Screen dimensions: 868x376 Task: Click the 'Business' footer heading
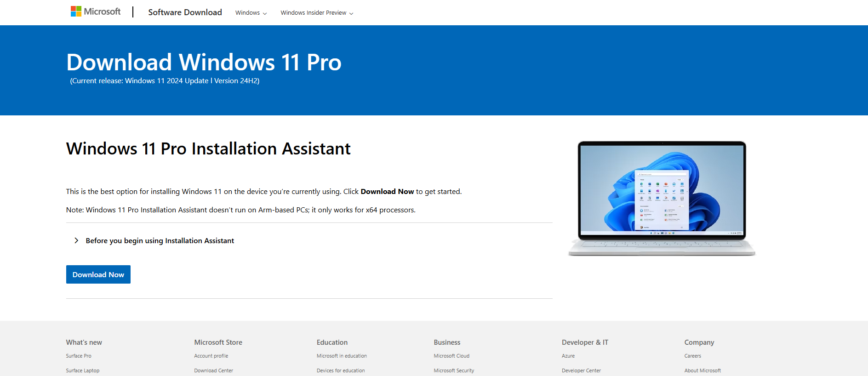point(447,342)
